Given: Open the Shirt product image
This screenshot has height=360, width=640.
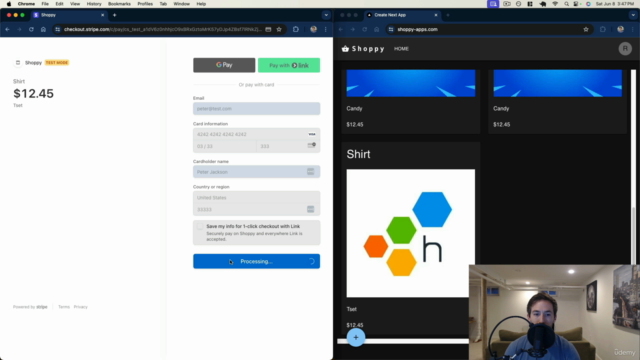Looking at the screenshot, I should (x=411, y=233).
